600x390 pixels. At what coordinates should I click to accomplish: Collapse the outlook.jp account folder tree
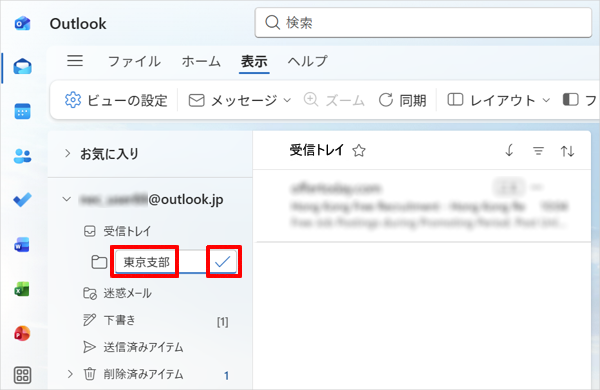67,199
